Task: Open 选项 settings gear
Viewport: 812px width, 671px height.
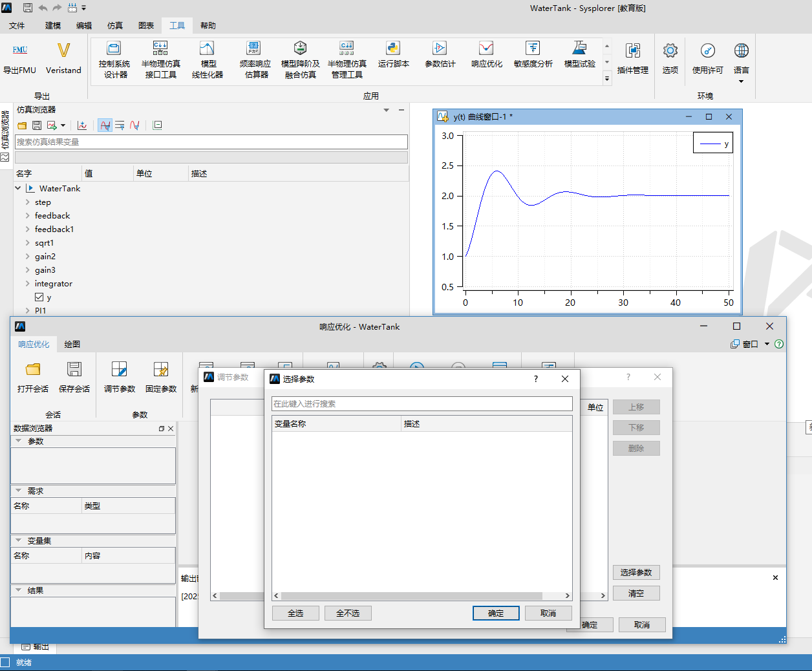Action: coord(670,50)
